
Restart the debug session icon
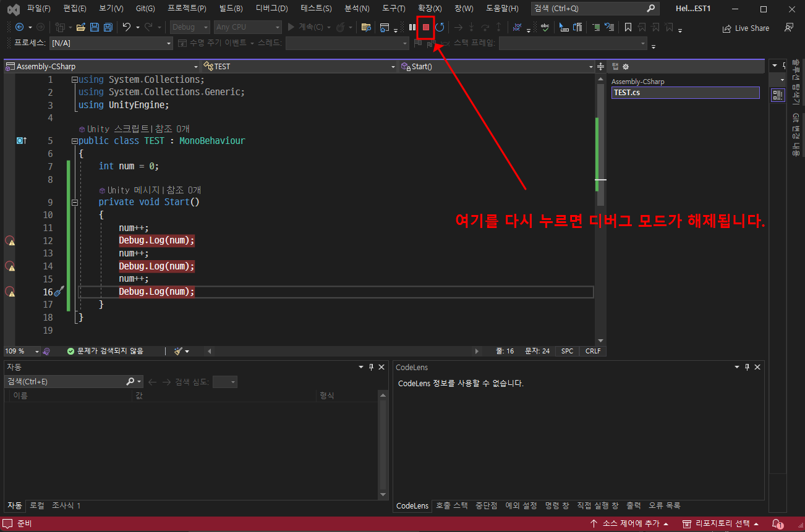coord(440,27)
